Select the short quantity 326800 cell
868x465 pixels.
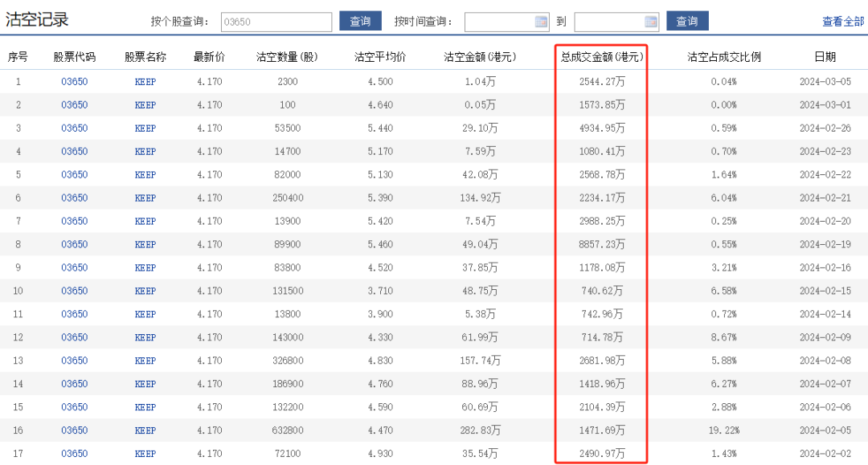tap(287, 360)
